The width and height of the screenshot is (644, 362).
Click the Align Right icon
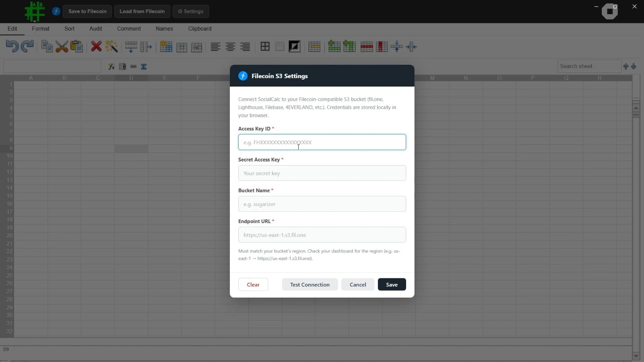[x=245, y=47]
